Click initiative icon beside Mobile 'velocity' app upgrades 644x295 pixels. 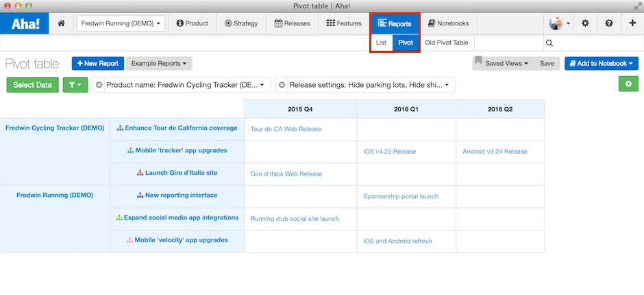click(x=129, y=240)
